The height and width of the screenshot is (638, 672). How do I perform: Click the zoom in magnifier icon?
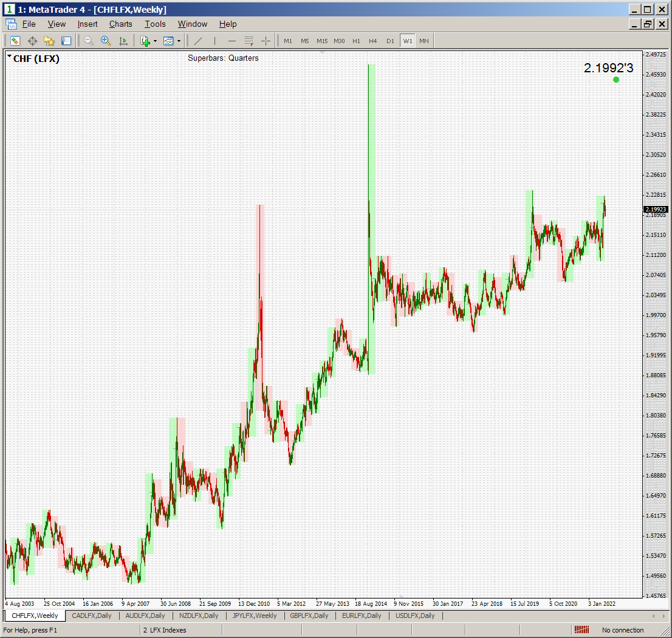pos(106,41)
